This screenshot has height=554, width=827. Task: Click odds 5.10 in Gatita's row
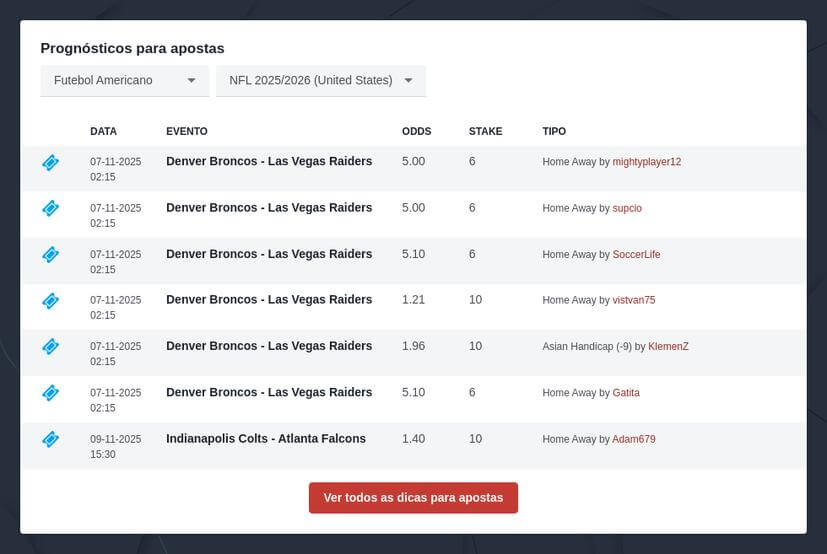(x=414, y=393)
